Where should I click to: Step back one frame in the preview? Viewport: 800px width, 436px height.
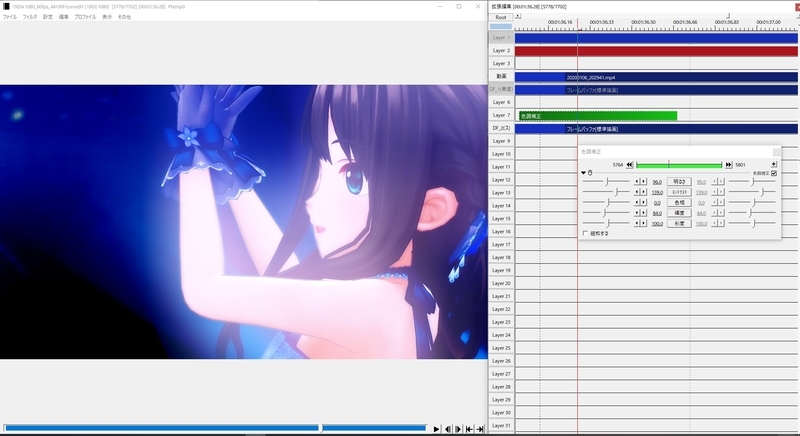(448, 429)
